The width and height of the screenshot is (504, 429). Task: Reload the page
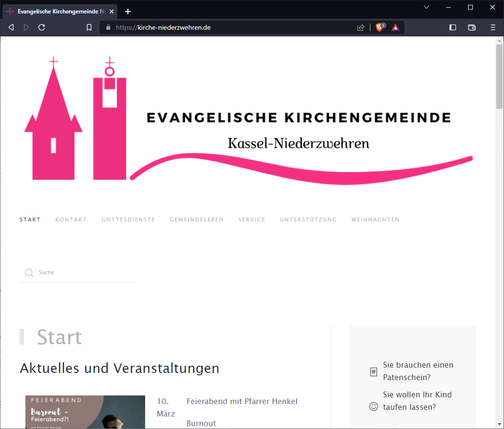[x=42, y=27]
